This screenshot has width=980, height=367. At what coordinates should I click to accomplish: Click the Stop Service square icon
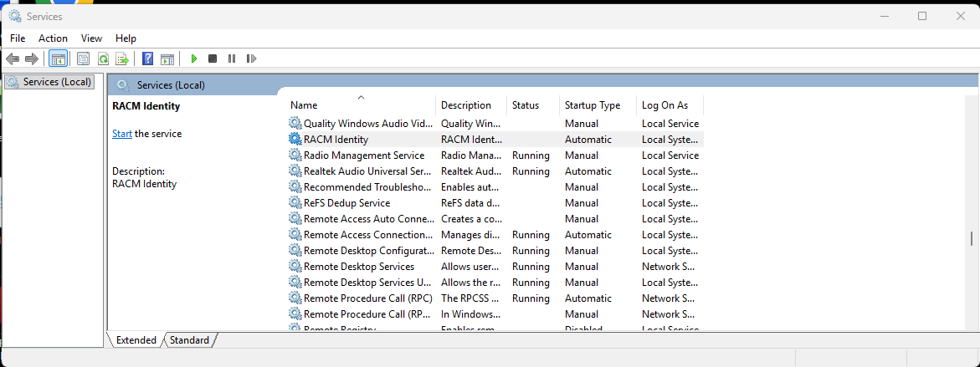pos(213,59)
